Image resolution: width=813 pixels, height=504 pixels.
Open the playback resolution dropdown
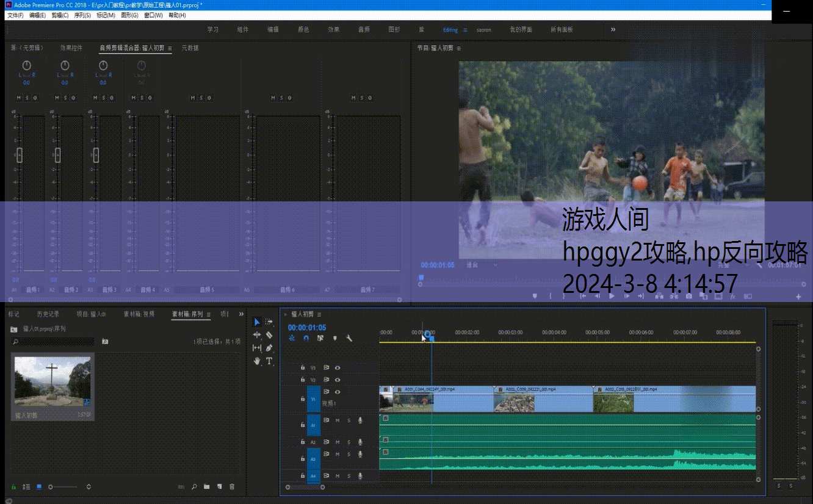tap(732, 265)
